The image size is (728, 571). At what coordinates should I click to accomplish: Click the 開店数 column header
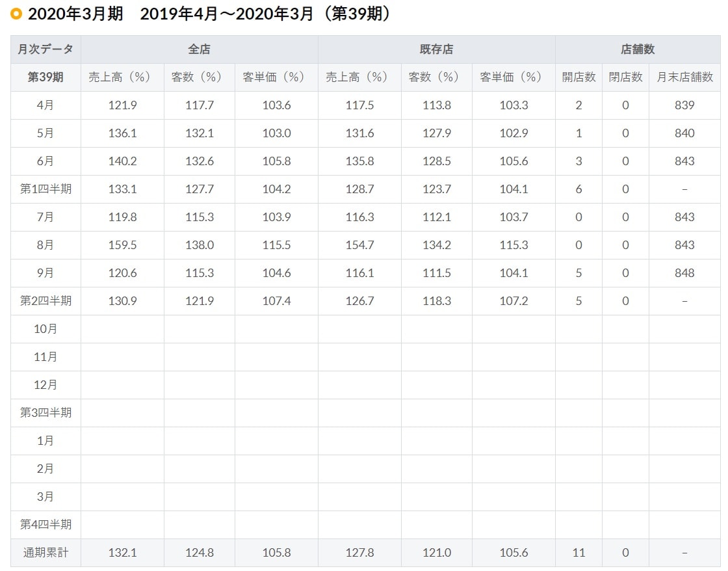[x=578, y=77]
